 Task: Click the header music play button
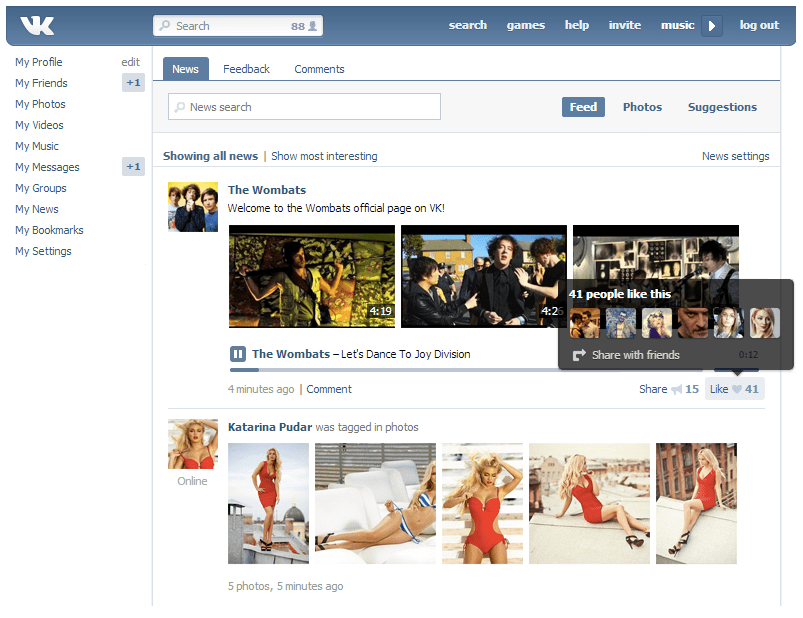coord(712,26)
